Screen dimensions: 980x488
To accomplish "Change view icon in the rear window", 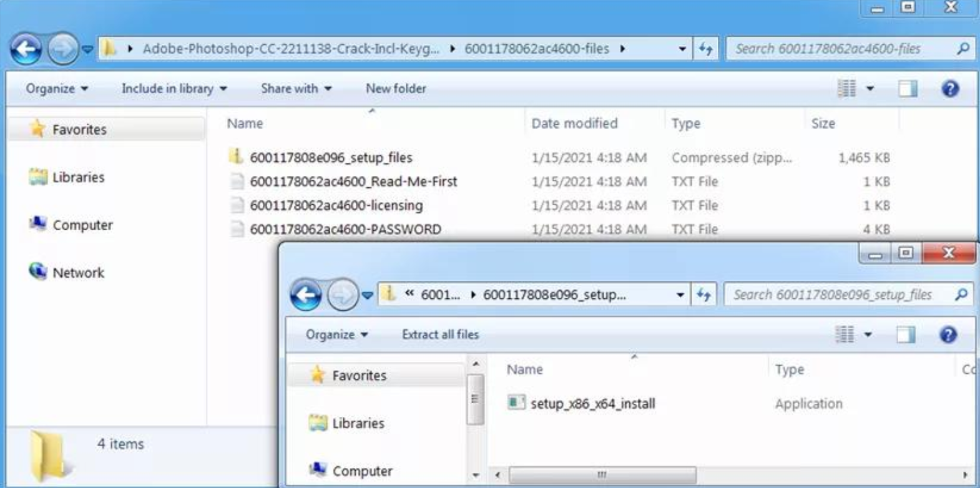I will tap(846, 89).
